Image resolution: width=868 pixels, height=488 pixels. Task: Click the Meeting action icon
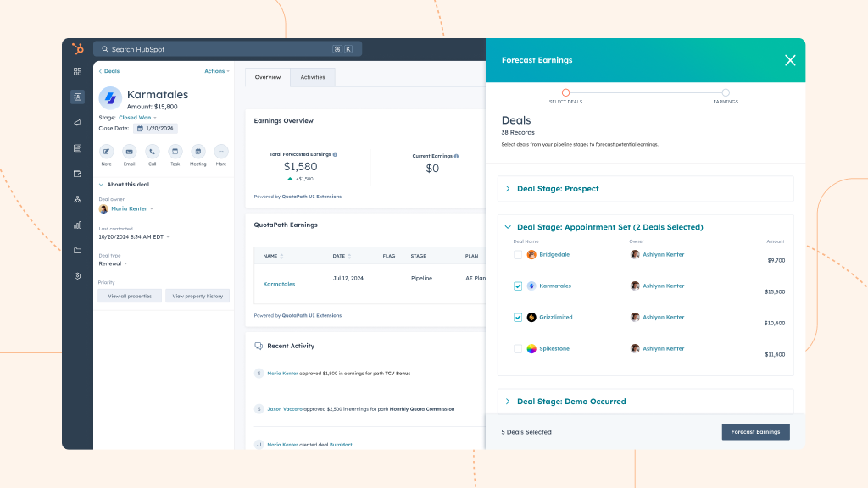point(198,152)
